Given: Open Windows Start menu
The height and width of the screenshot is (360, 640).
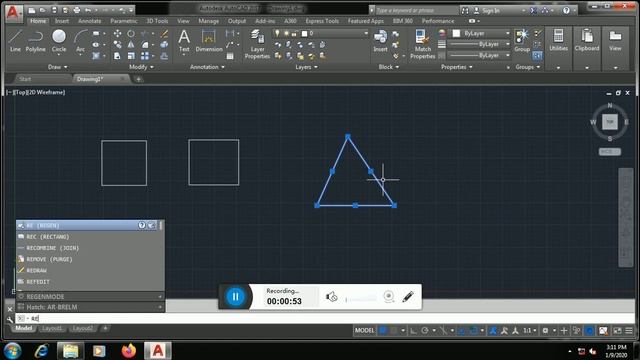Looking at the screenshot, I should pyautogui.click(x=13, y=351).
